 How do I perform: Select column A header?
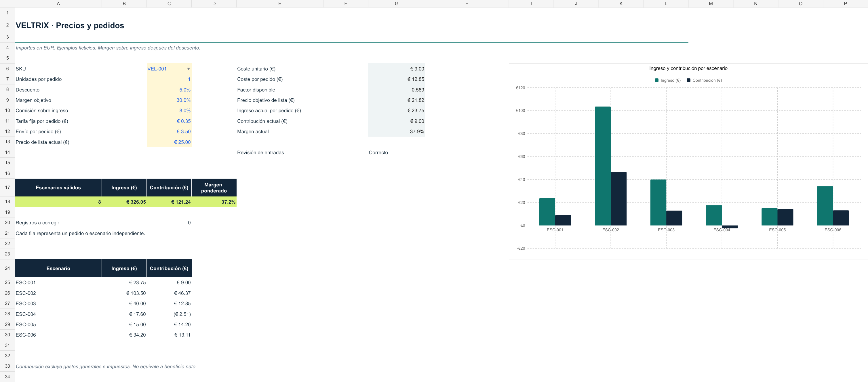pyautogui.click(x=58, y=4)
